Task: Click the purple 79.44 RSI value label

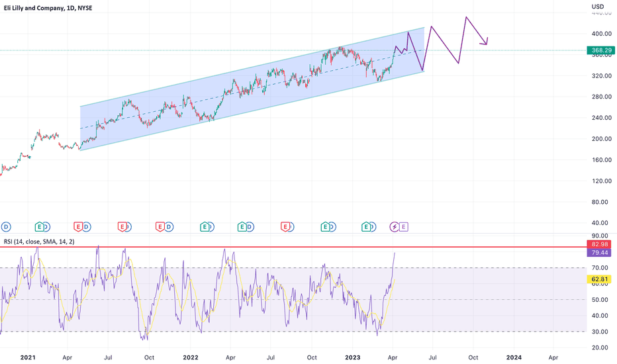Action: tap(599, 253)
